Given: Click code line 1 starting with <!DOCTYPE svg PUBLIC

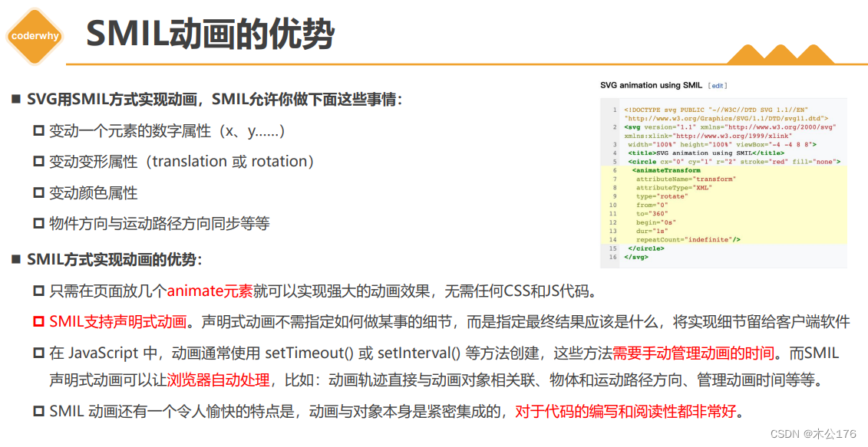Looking at the screenshot, I should click(x=725, y=114).
